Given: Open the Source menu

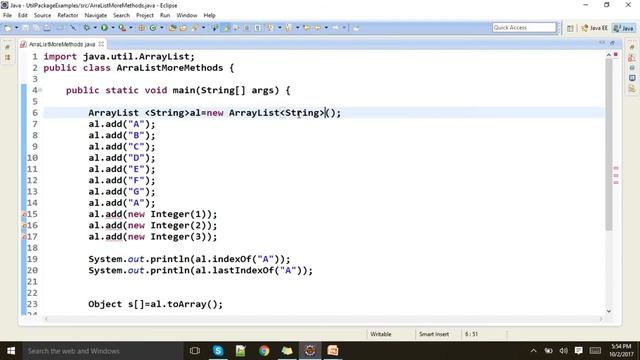Looking at the screenshot, I should [42, 15].
